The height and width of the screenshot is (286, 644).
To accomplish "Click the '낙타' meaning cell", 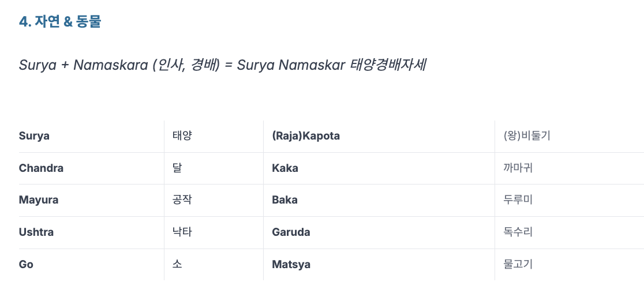I will pos(214,232).
